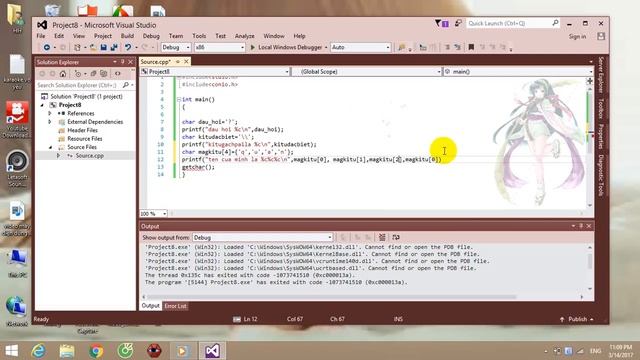640x360 pixels.
Task: Open the Properties side tab
Action: 601,137
